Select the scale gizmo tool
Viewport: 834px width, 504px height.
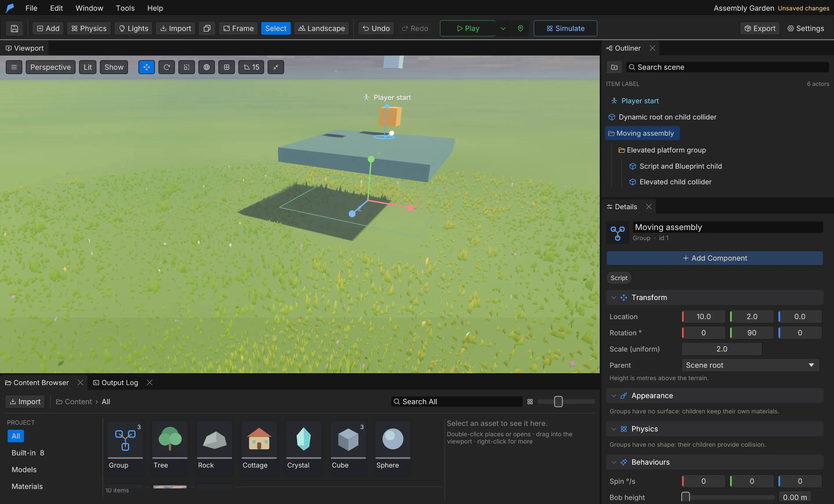[186, 67]
